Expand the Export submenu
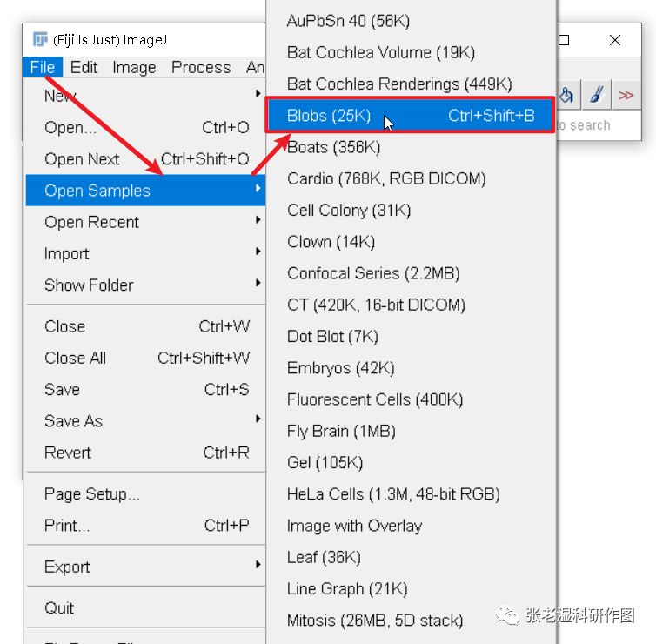656x644 pixels. pyautogui.click(x=145, y=567)
